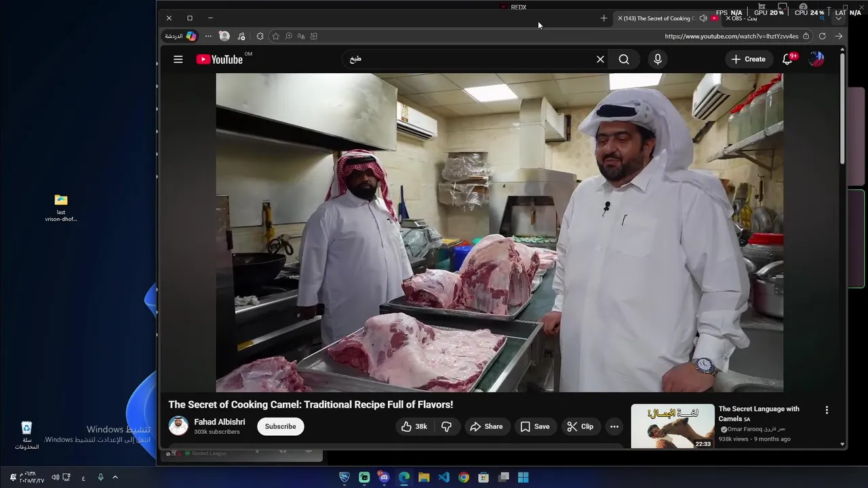Open the Copilot chat button

tap(180, 36)
